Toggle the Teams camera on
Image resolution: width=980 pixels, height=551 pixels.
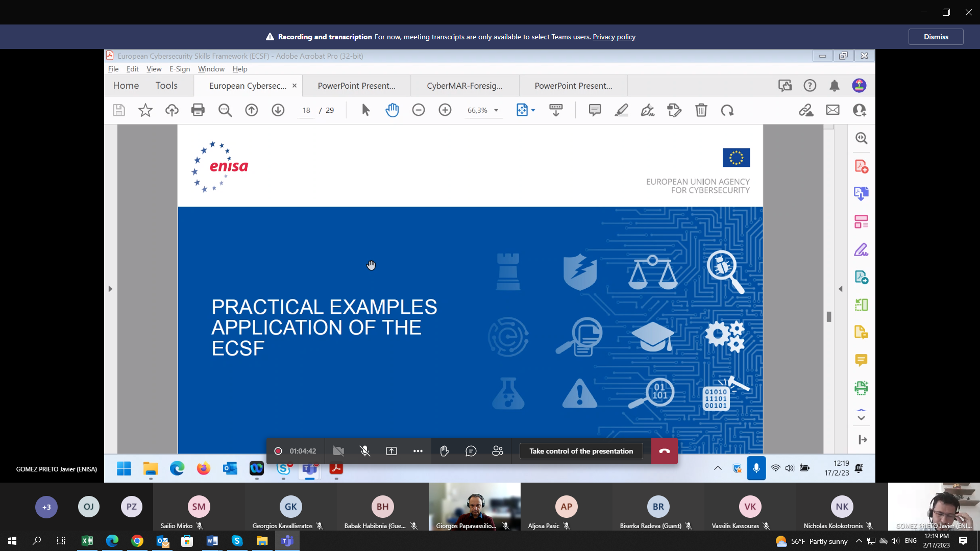[x=338, y=451]
